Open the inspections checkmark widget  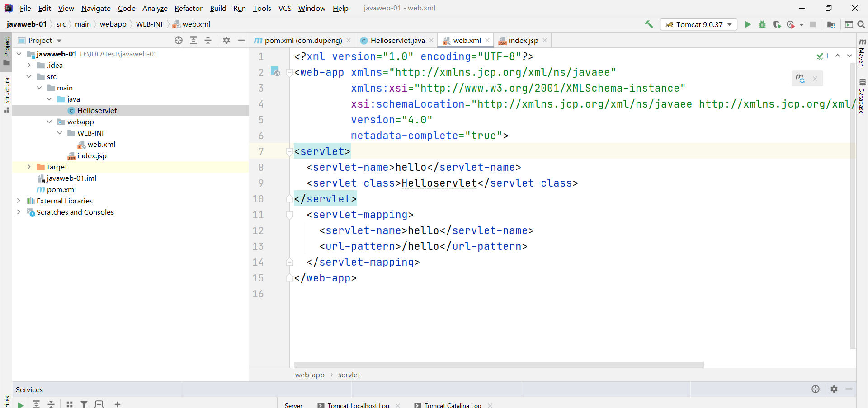pos(823,56)
